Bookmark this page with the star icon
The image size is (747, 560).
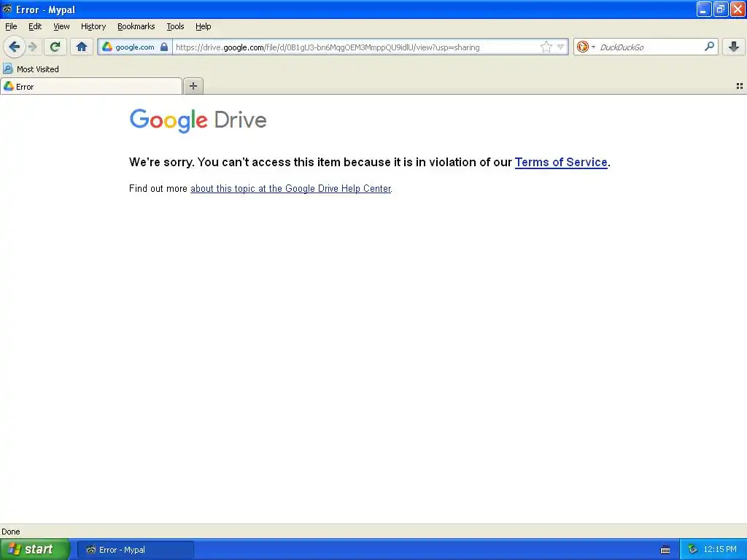coord(546,47)
